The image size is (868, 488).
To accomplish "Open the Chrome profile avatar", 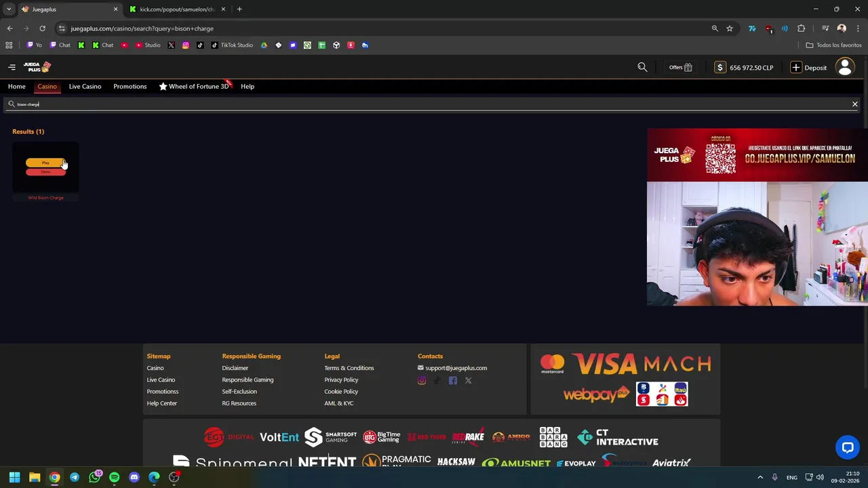I will pos(842,28).
